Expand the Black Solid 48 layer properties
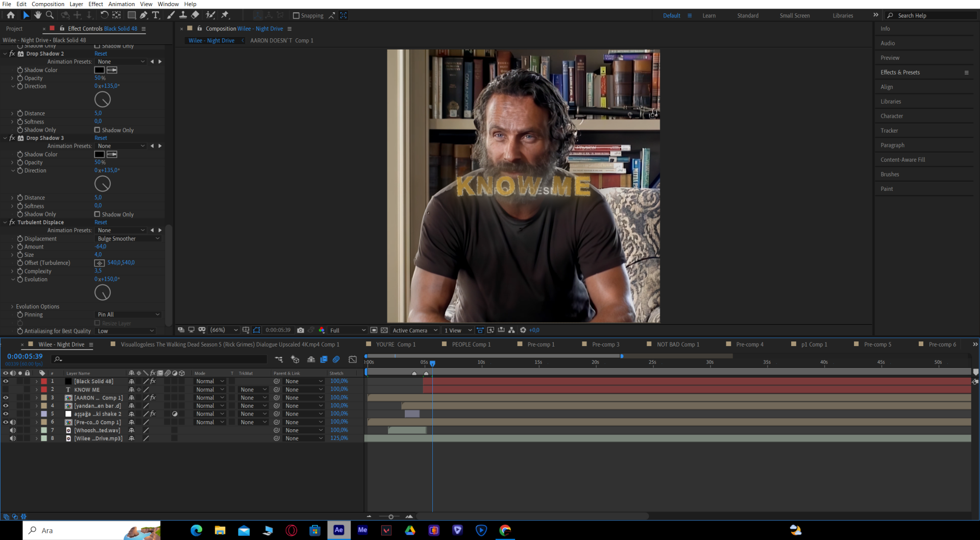The width and height of the screenshot is (980, 540). click(36, 381)
